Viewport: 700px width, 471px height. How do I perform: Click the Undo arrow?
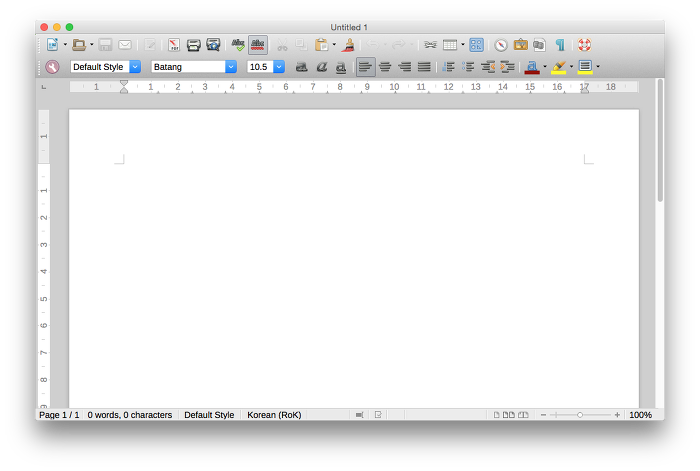[373, 45]
